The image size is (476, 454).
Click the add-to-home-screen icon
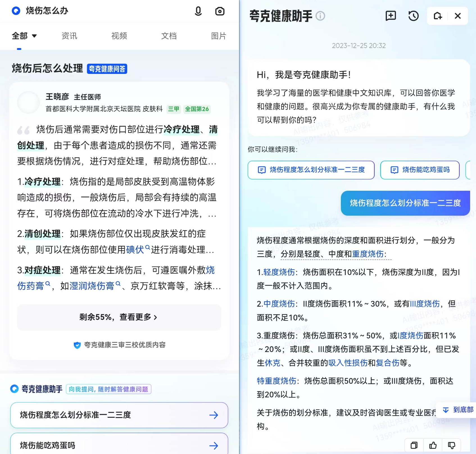[438, 16]
